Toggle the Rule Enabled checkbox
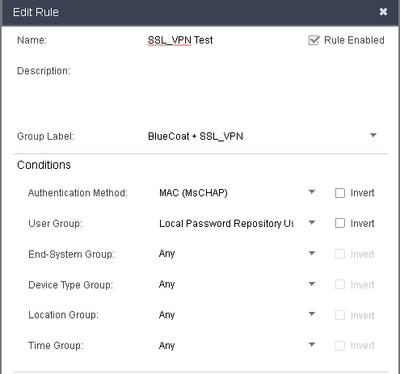Viewport: 400px width, 374px height. 314,40
